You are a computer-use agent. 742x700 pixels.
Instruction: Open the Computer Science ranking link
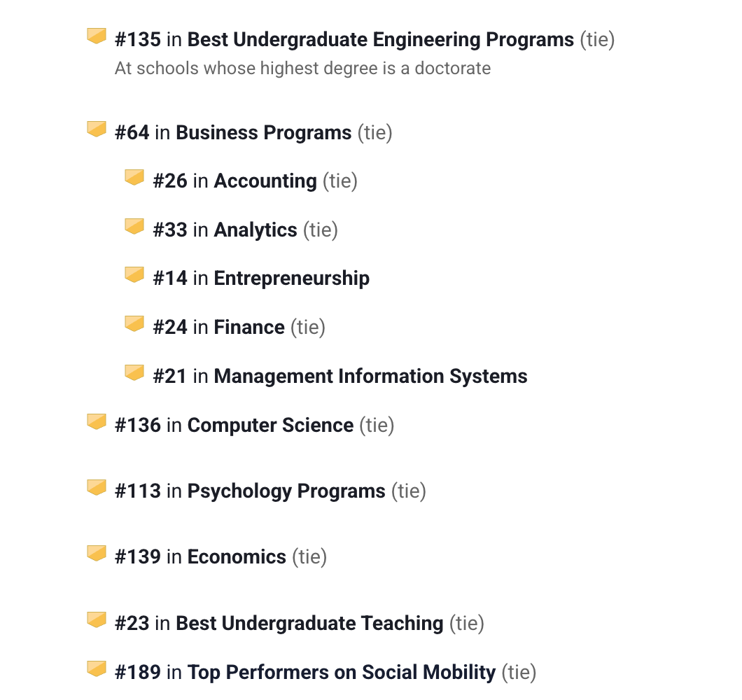click(x=270, y=425)
